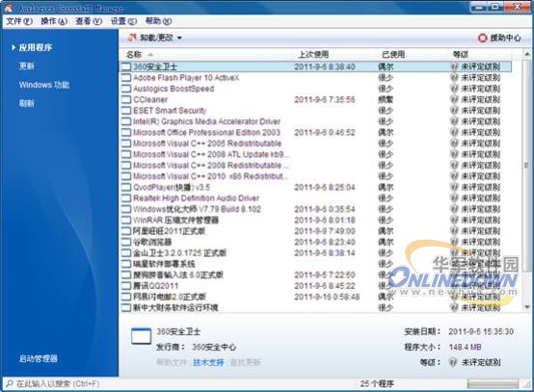The image size is (534, 392).
Task: Select the 网易闪电邮2.0正式版 row
Action: pos(316,297)
